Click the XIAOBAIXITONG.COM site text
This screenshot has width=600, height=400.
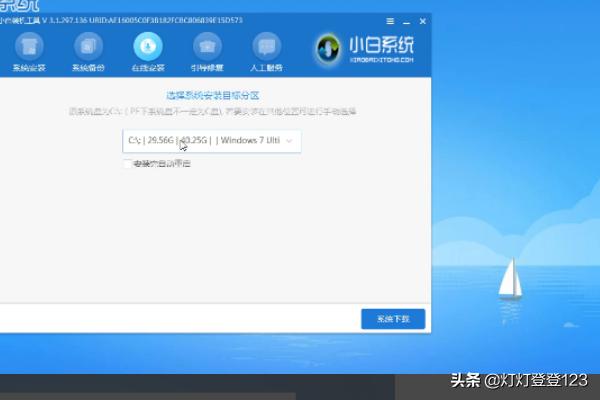(382, 60)
